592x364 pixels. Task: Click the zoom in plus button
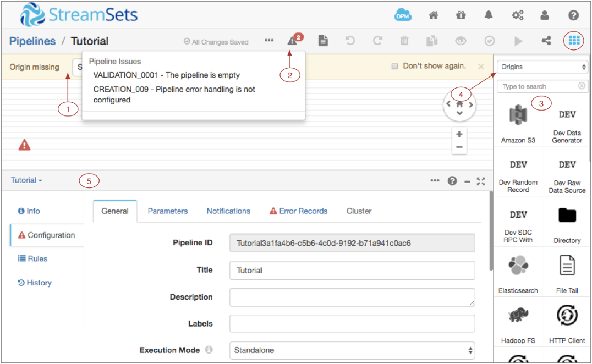click(x=459, y=134)
